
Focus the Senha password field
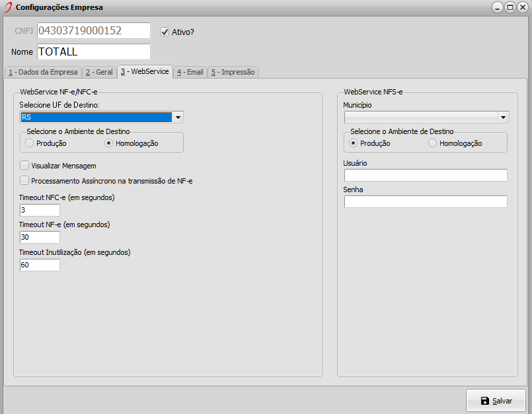(x=426, y=202)
